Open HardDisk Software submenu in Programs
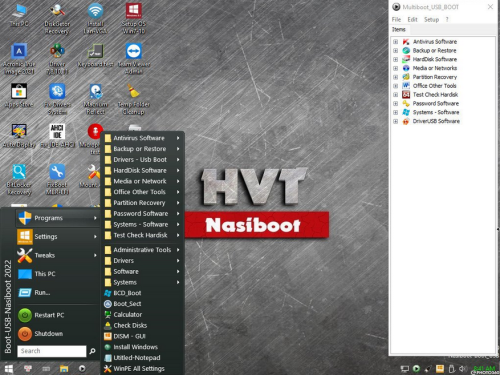Image resolution: width=500 pixels, height=375 pixels. [x=143, y=170]
